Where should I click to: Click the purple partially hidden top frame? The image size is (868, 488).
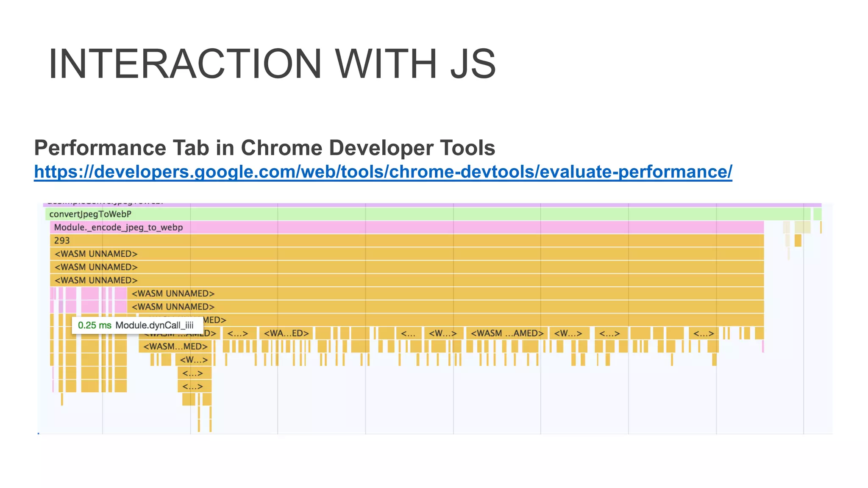[x=424, y=205]
